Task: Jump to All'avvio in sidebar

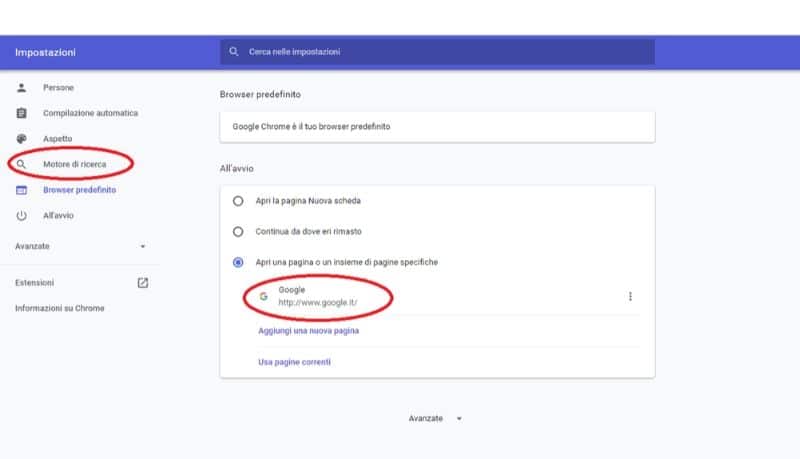Action: coord(58,216)
